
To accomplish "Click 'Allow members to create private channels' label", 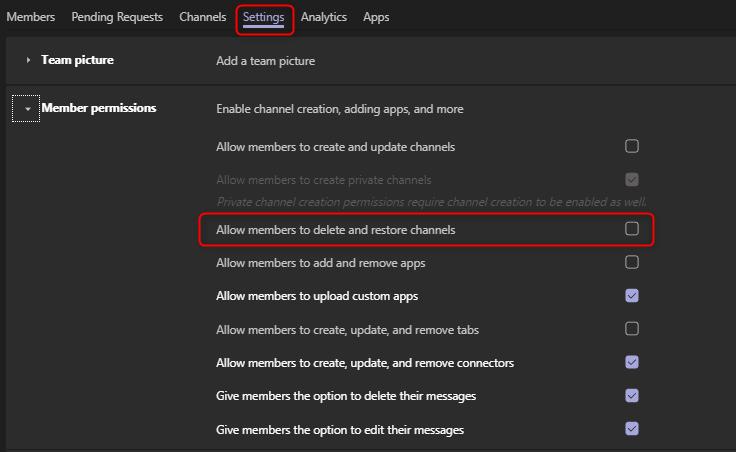I will (x=324, y=180).
